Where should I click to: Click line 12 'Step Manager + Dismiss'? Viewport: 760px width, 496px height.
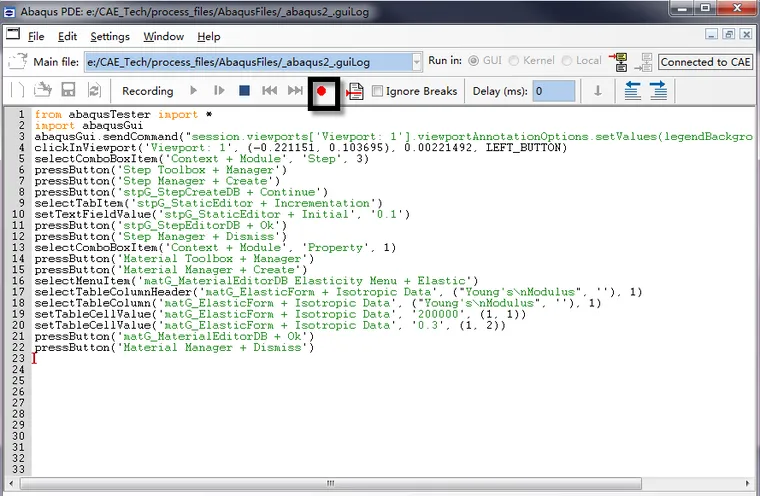click(x=160, y=237)
